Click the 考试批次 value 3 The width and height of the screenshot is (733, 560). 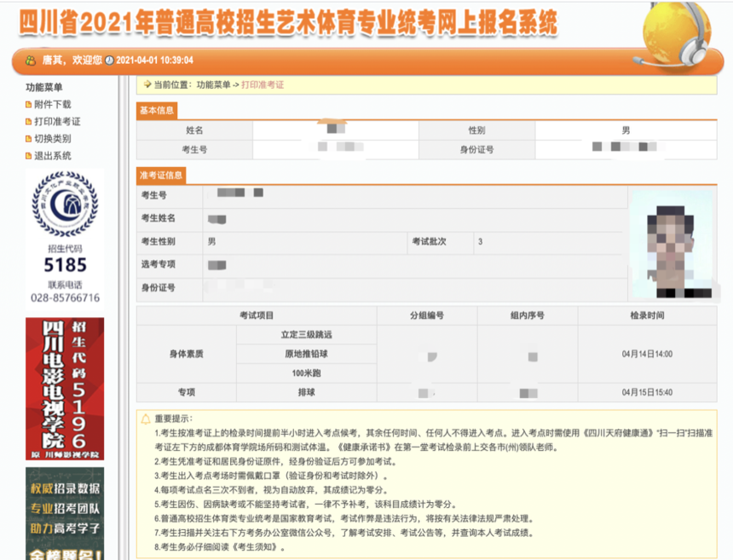pyautogui.click(x=480, y=242)
